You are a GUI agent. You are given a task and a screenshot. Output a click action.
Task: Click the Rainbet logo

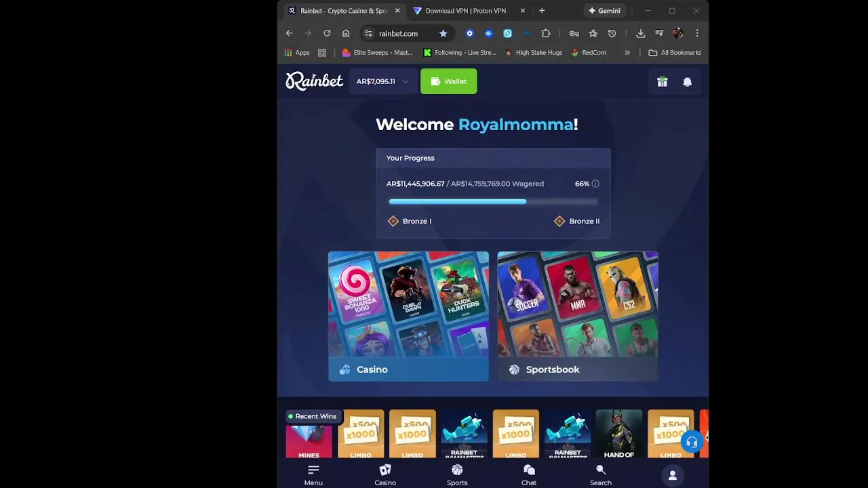(x=314, y=81)
